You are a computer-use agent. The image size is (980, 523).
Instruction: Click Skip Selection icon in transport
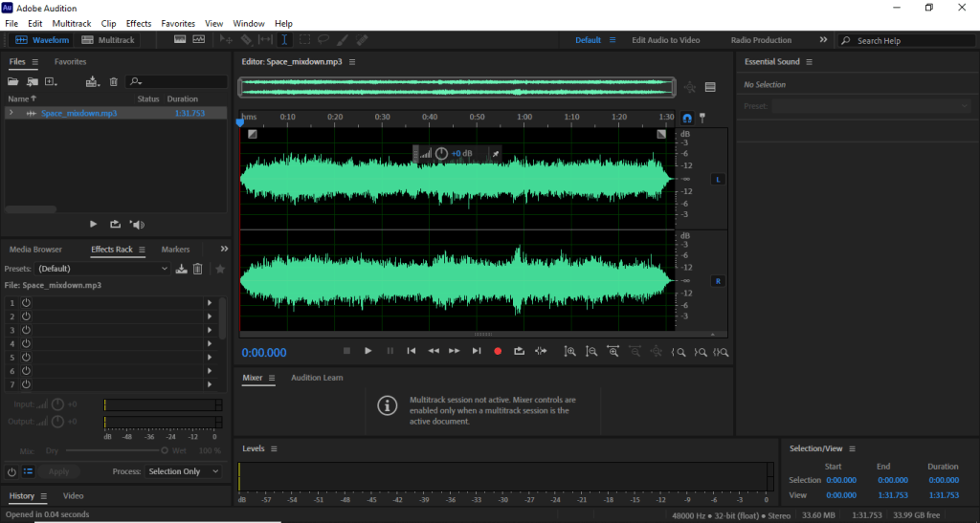point(541,351)
